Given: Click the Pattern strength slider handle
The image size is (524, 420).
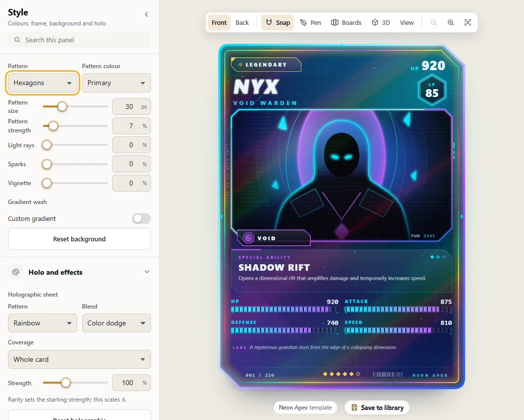Looking at the screenshot, I should coord(53,126).
